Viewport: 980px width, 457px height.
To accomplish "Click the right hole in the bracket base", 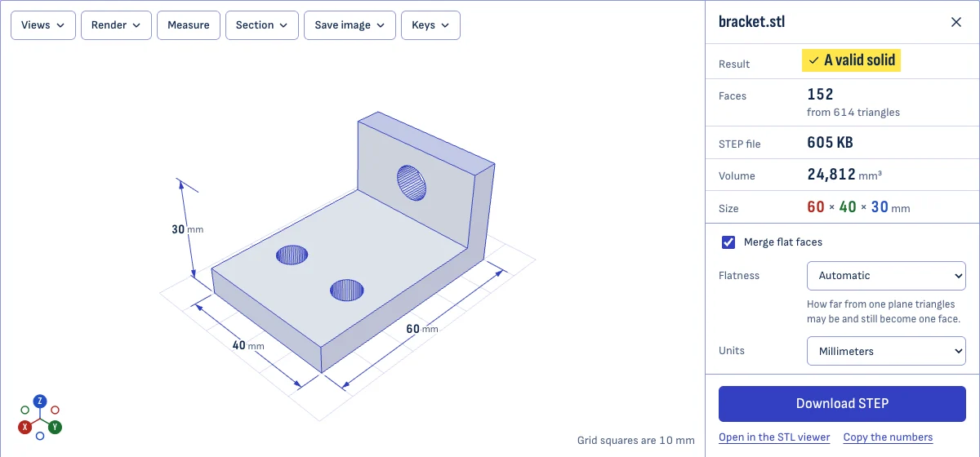I will [346, 289].
